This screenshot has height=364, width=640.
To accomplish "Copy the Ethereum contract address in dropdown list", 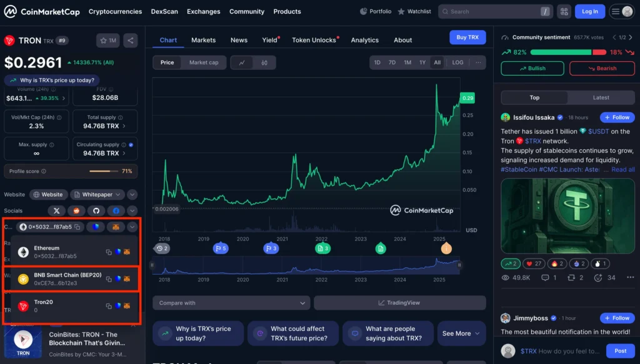I will click(x=109, y=252).
